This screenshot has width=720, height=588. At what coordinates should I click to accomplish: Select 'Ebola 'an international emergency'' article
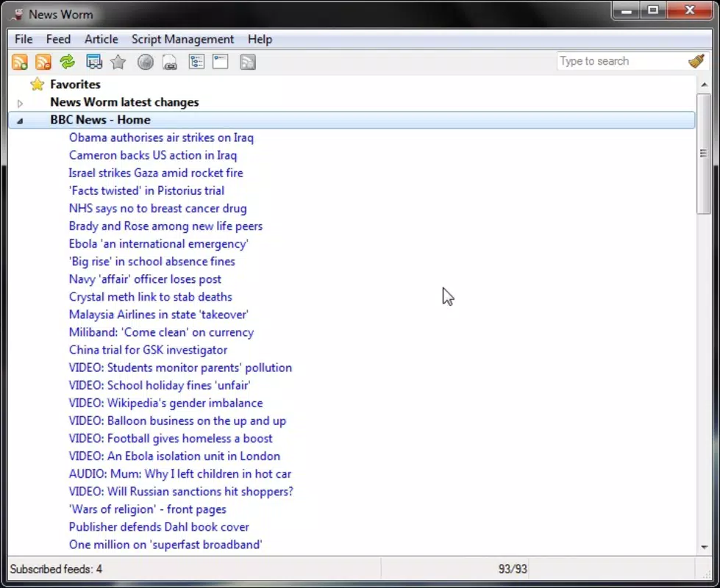[x=158, y=244]
